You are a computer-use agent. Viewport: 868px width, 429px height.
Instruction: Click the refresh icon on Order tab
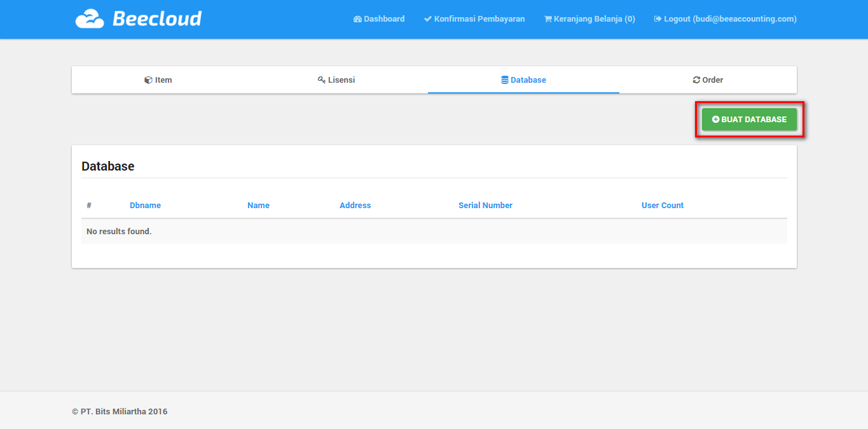click(x=696, y=80)
